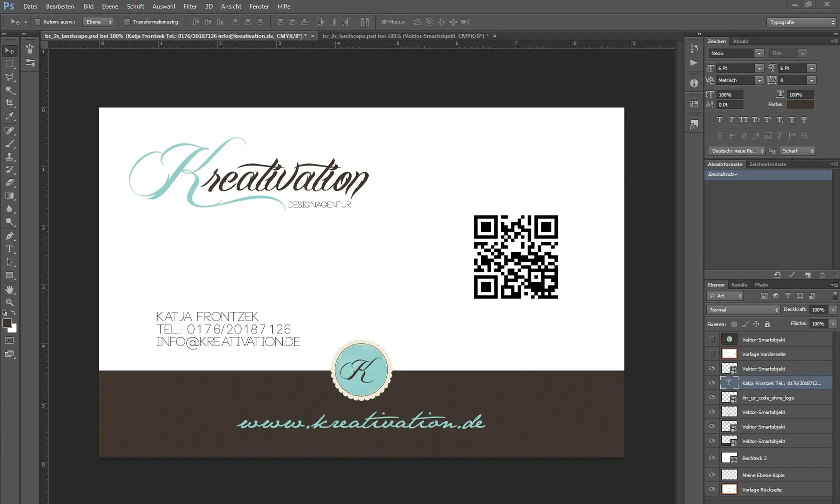Show the Vorlage Vorderseite layer
840x504 pixels.
point(711,353)
